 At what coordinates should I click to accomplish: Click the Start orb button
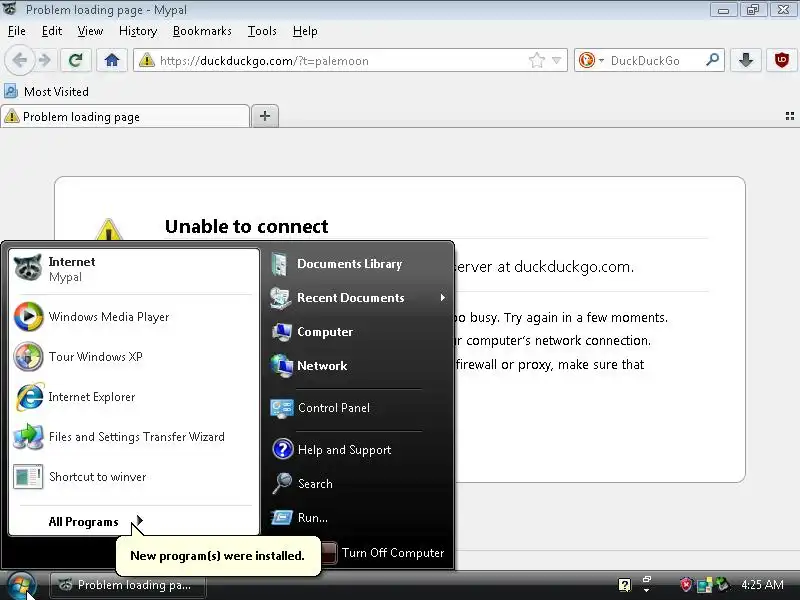click(x=21, y=585)
